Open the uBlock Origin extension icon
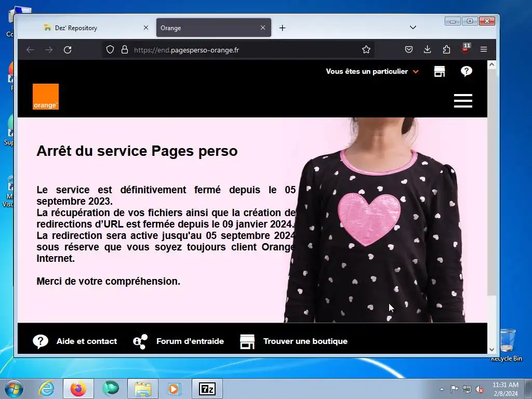The width and height of the screenshot is (532, 399). pyautogui.click(x=465, y=48)
